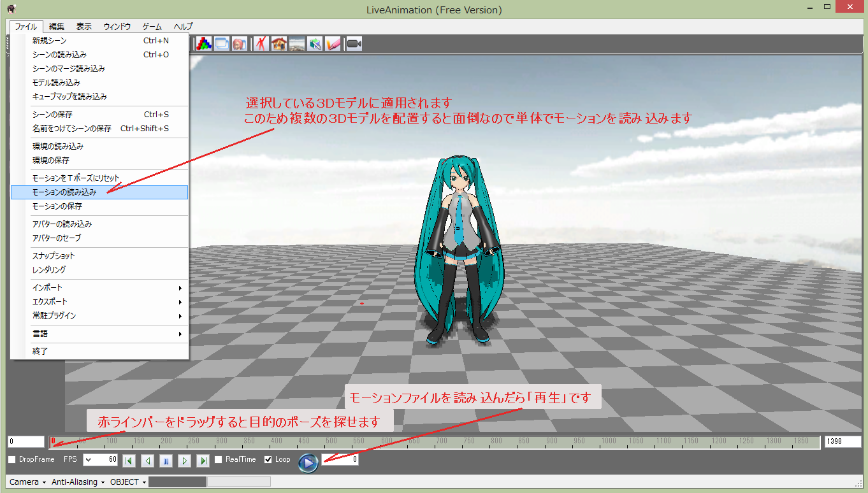Screen dimensions: 868x493
Task: Select キューブマップを読み込み
Action: coord(100,96)
